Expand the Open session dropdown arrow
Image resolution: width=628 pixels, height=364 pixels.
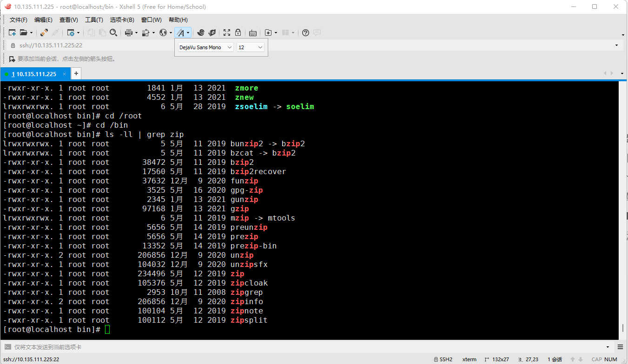31,32
